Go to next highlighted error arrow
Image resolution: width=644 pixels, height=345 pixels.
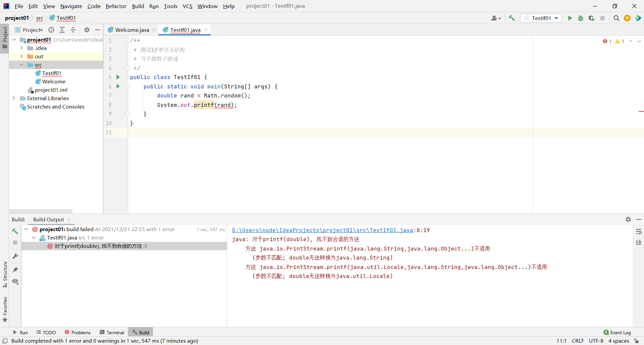click(639, 41)
